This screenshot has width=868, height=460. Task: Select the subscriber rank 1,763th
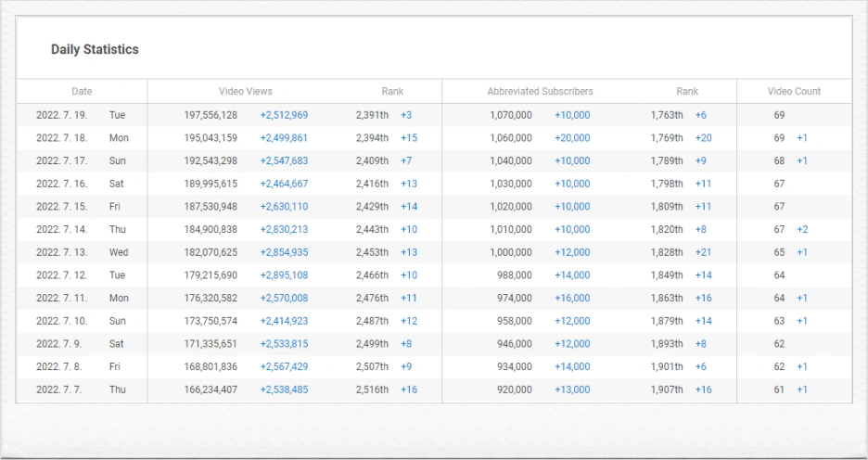(667, 115)
